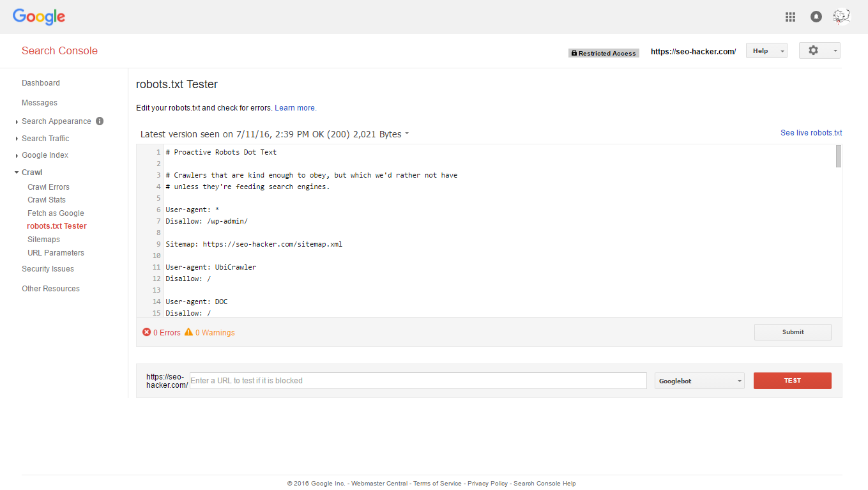Viewport: 868px width, 490px height.
Task: Go to Sitemaps in sidebar
Action: 43,240
